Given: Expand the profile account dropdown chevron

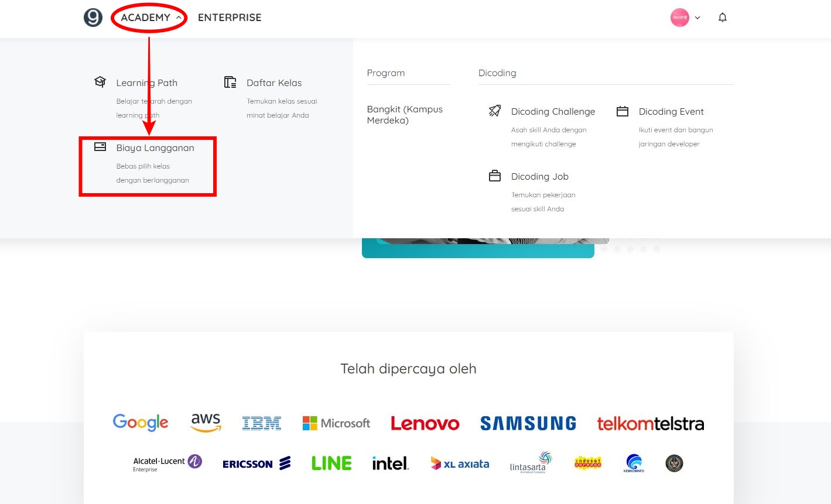Looking at the screenshot, I should [696, 18].
